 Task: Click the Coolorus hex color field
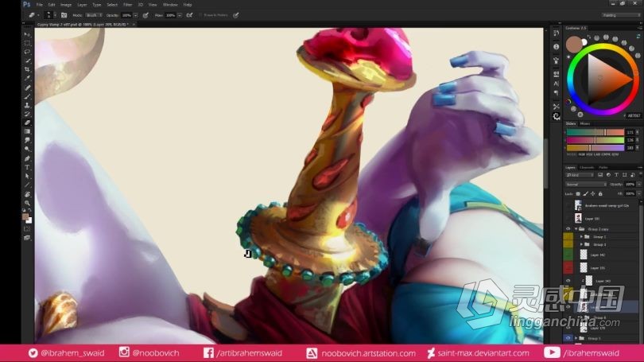634,116
